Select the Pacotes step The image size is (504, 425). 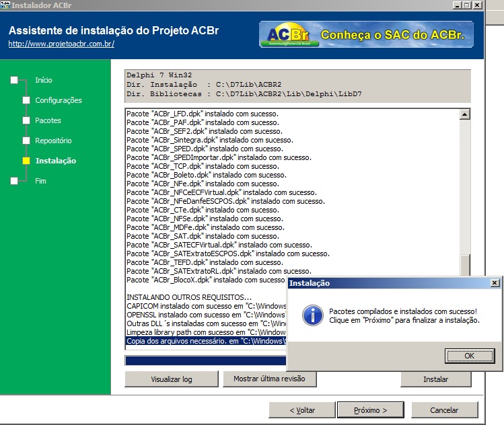point(48,120)
